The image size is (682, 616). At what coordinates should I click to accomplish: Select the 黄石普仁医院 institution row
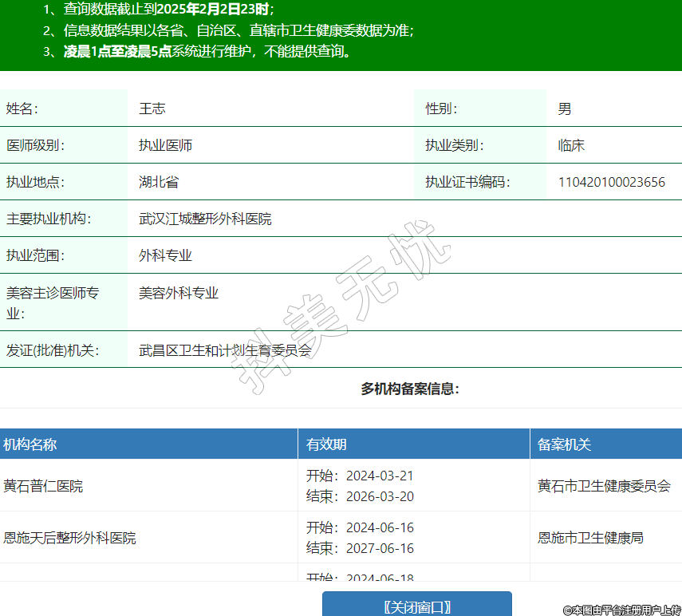pyautogui.click(x=43, y=486)
